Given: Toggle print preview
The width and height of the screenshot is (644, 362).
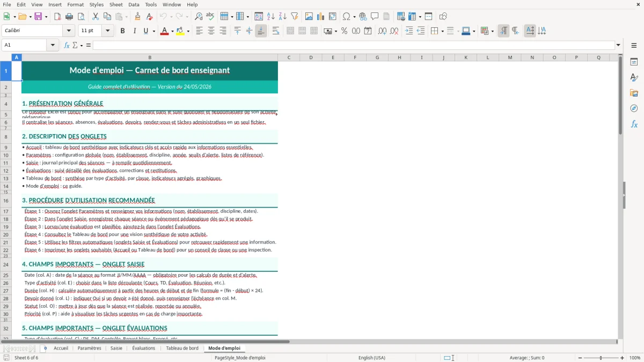Looking at the screenshot, I should point(80,17).
